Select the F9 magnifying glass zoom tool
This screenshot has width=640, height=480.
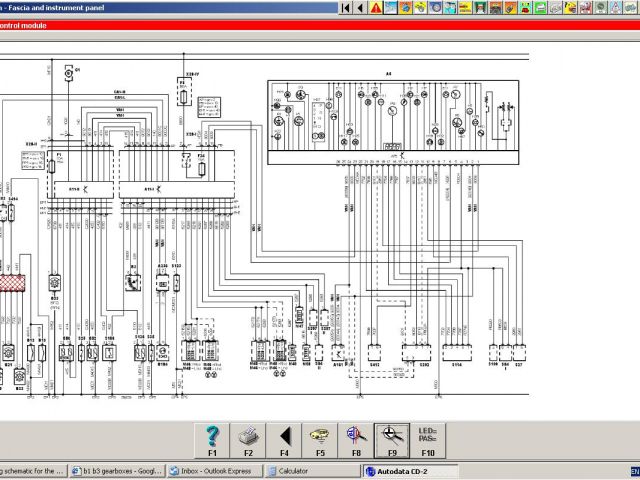pyautogui.click(x=392, y=438)
